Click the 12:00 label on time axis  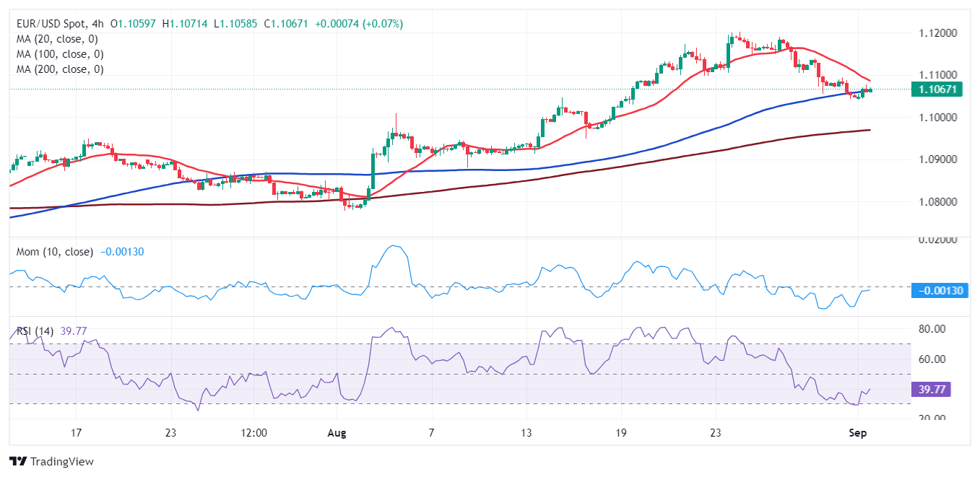point(254,433)
